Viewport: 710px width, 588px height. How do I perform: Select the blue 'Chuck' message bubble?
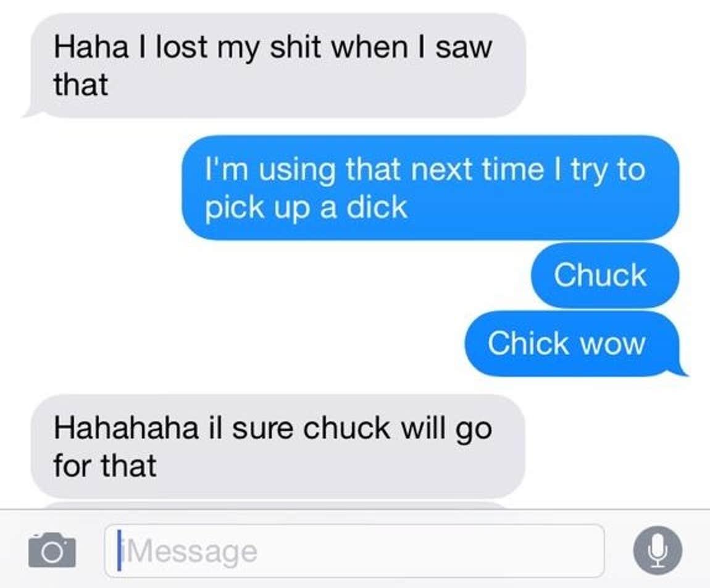tap(605, 275)
